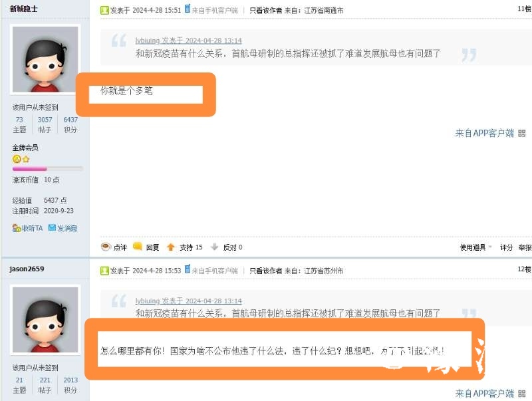
Task: Click the 回复 reply bubble icon
Action: (x=138, y=246)
